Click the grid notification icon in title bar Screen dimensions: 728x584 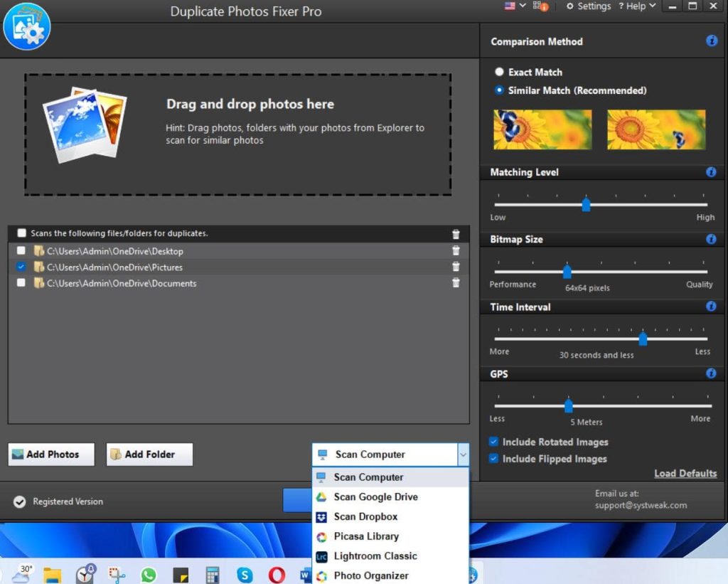coord(540,6)
